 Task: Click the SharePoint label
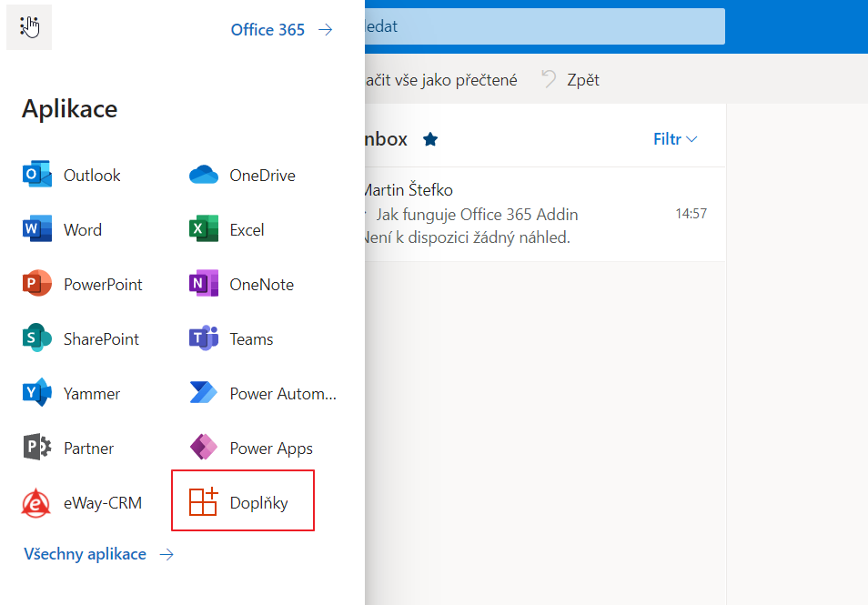point(101,338)
